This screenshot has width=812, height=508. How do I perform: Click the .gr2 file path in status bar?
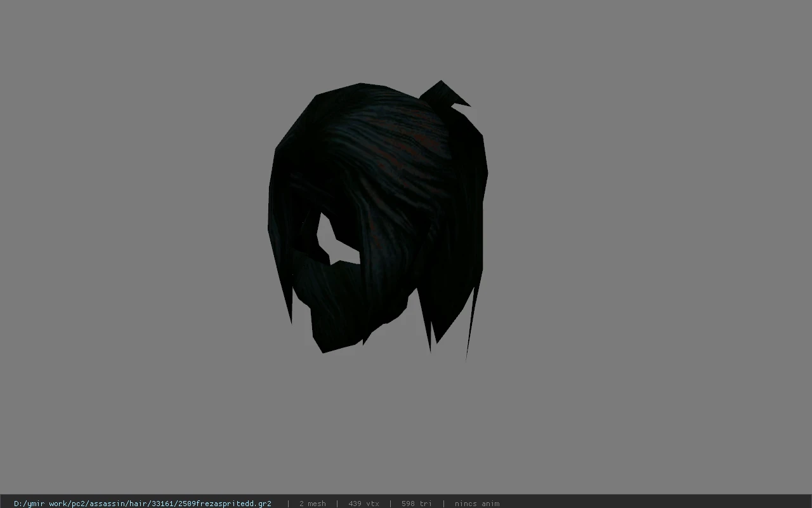tap(143, 503)
